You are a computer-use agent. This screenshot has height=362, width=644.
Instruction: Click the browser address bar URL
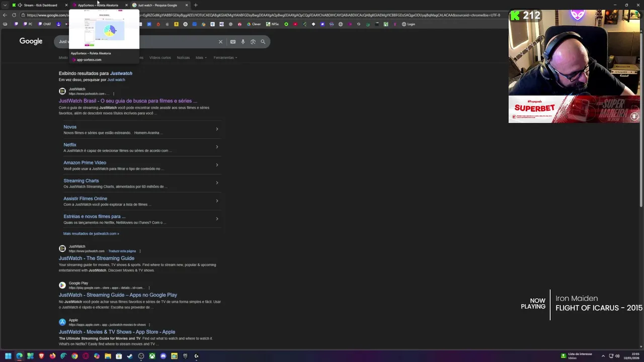click(262, 15)
